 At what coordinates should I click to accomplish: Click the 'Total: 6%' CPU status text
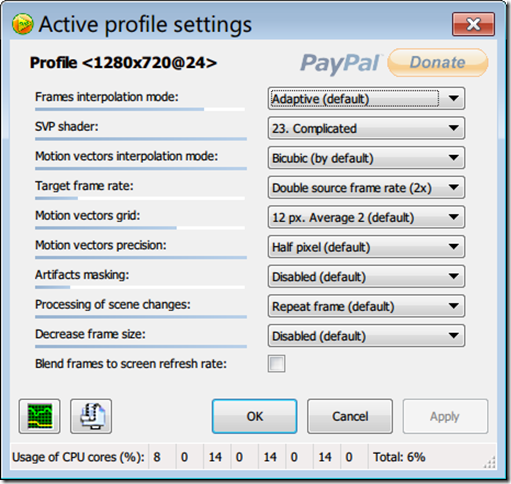coord(399,457)
